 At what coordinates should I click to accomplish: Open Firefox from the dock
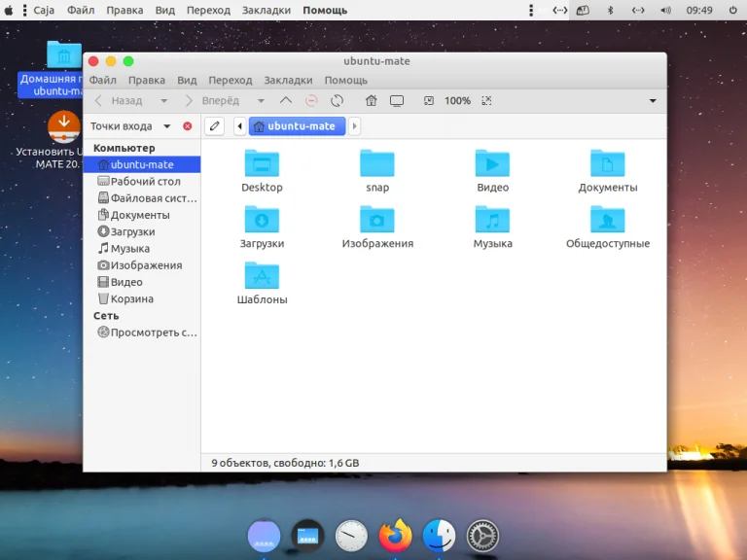[x=395, y=536]
